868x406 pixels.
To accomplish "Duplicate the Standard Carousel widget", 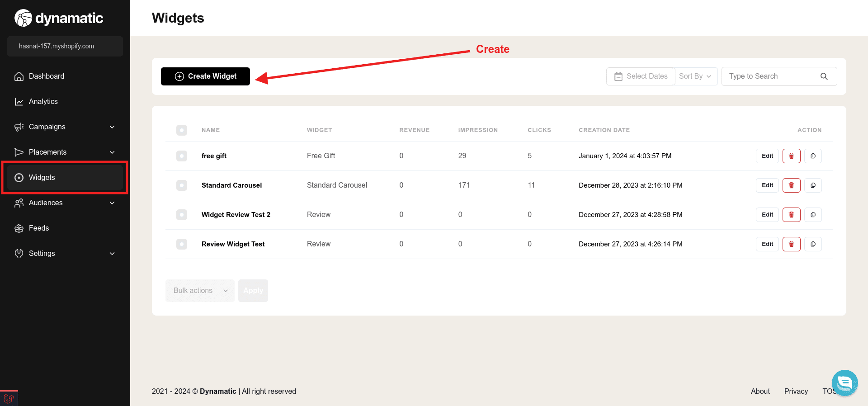I will (x=813, y=185).
